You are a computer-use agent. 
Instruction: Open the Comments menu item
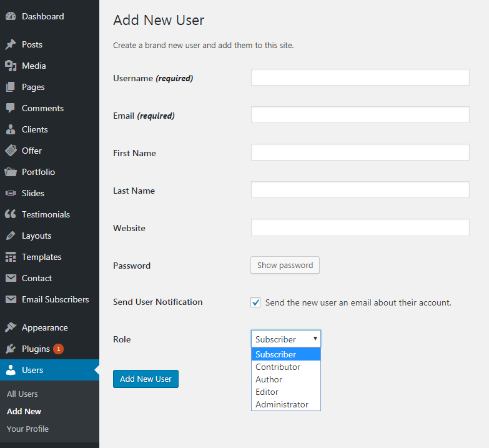(x=49, y=108)
